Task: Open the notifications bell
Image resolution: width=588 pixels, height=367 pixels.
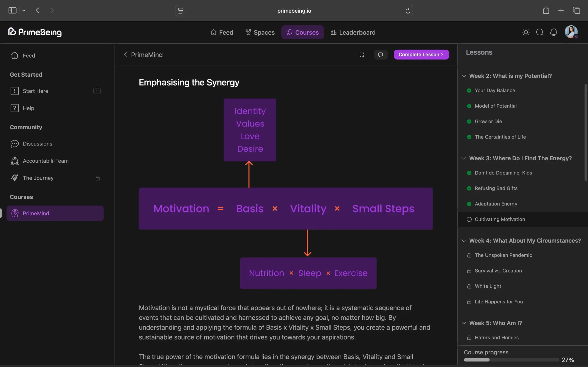Action: [x=554, y=32]
